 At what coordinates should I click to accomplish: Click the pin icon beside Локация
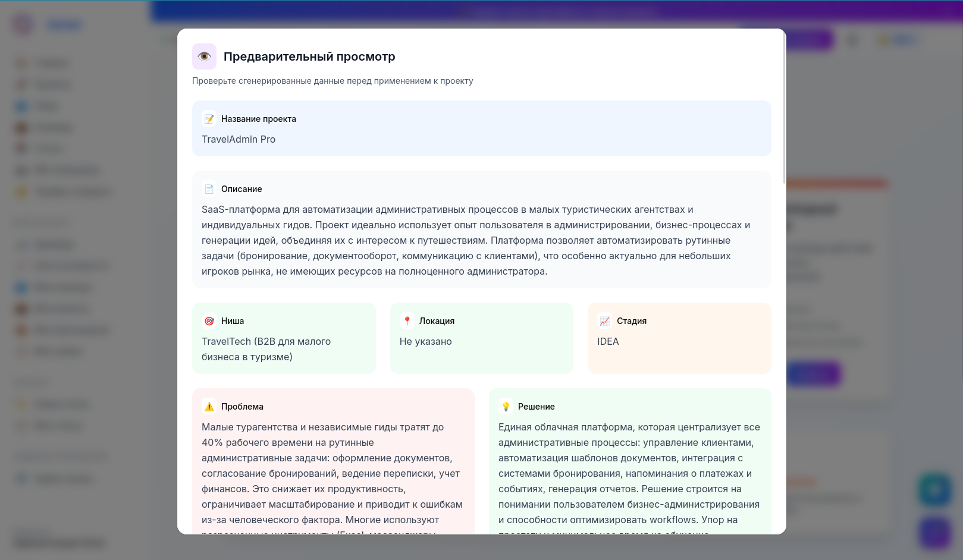(x=407, y=321)
